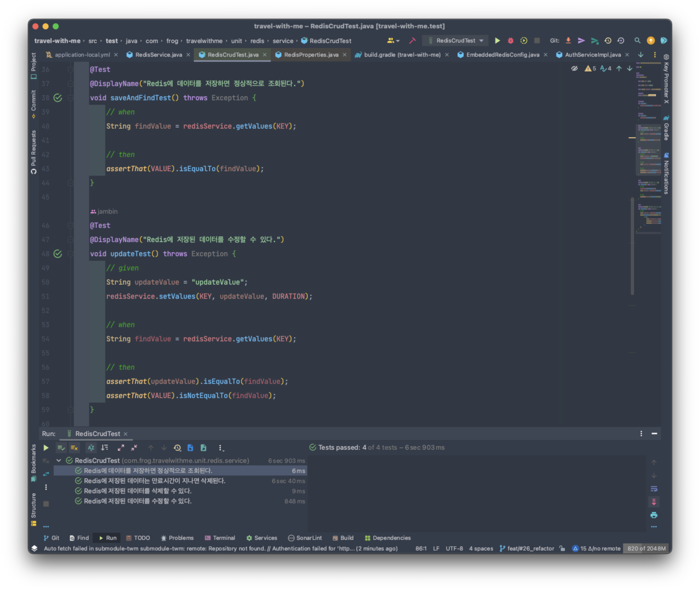The height and width of the screenshot is (591, 700).
Task: Click run gutter icon beside updateTest method
Action: coord(58,254)
